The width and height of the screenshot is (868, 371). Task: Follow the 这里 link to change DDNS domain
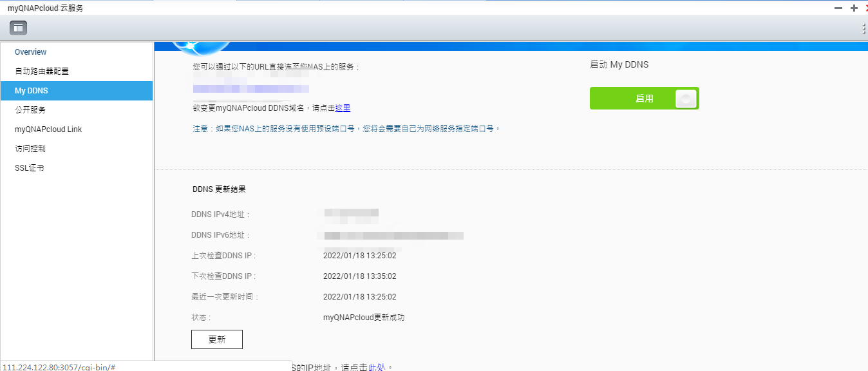pyautogui.click(x=343, y=108)
